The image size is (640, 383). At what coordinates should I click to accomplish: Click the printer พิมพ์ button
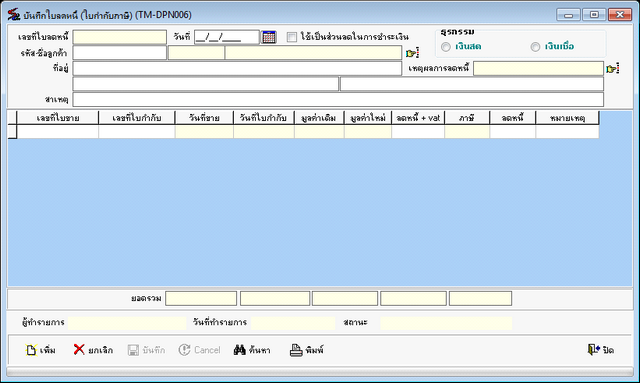coord(307,350)
